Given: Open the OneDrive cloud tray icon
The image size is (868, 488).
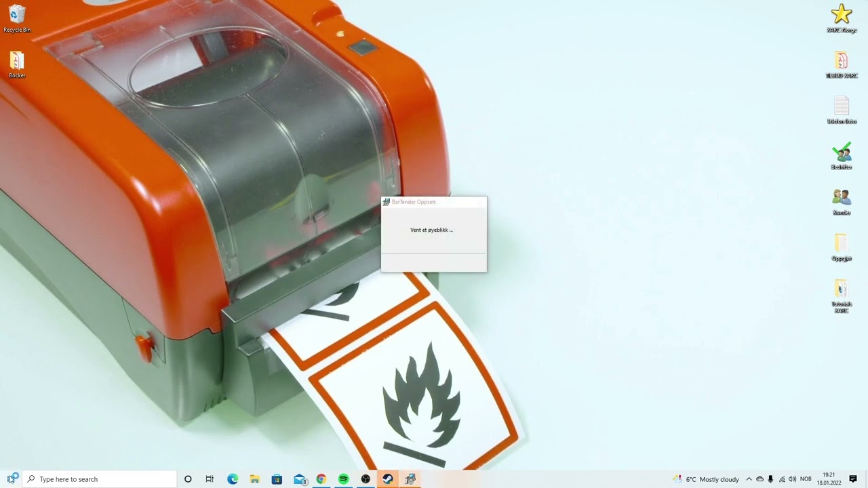Looking at the screenshot, I should click(759, 479).
